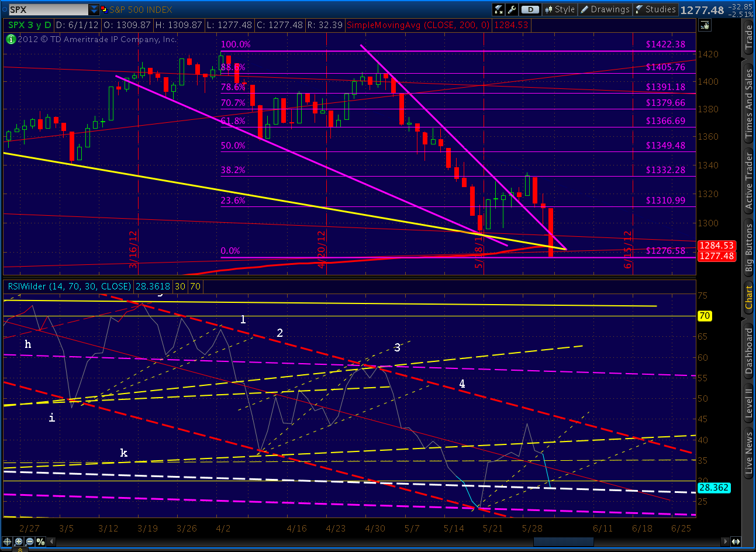Click the 'O: 1309.87' open readout

(x=127, y=25)
